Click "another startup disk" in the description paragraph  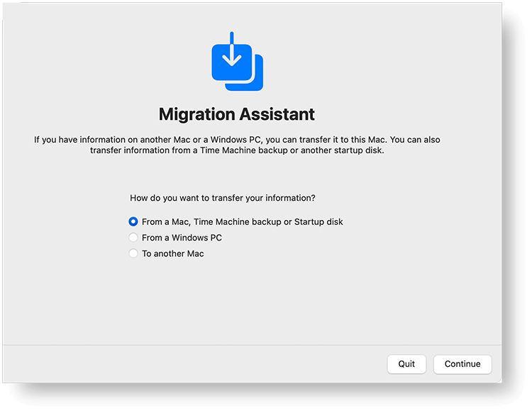tap(341, 150)
